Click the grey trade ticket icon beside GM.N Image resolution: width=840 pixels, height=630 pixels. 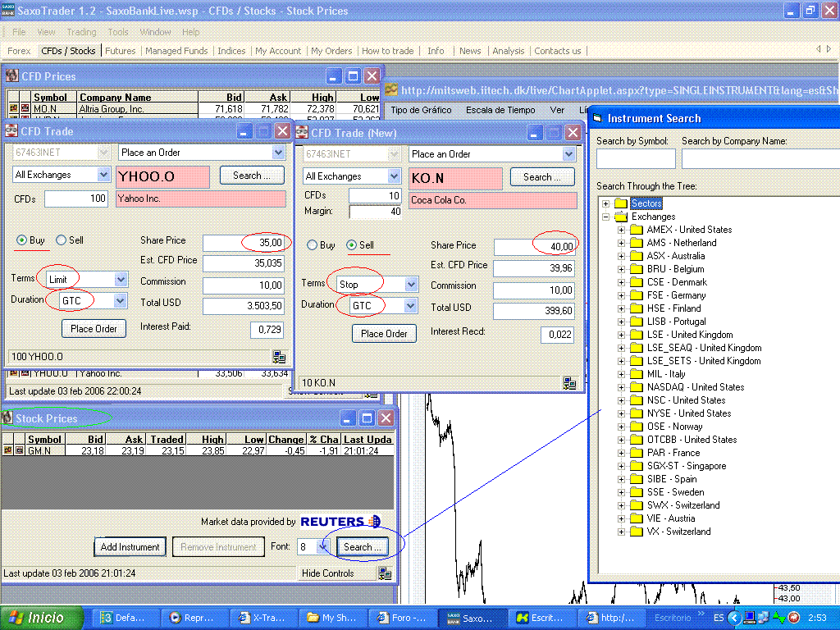click(x=20, y=450)
